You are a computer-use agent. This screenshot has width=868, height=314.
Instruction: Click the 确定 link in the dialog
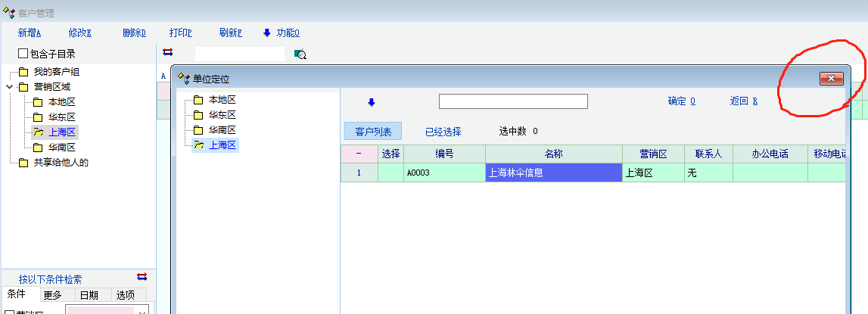(x=681, y=101)
